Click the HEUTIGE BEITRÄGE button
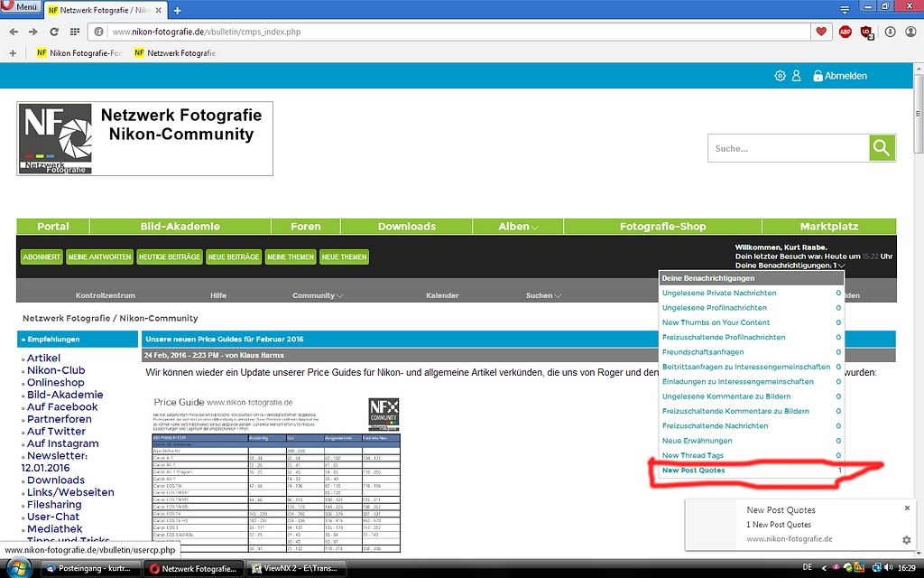This screenshot has width=924, height=578. pos(170,257)
